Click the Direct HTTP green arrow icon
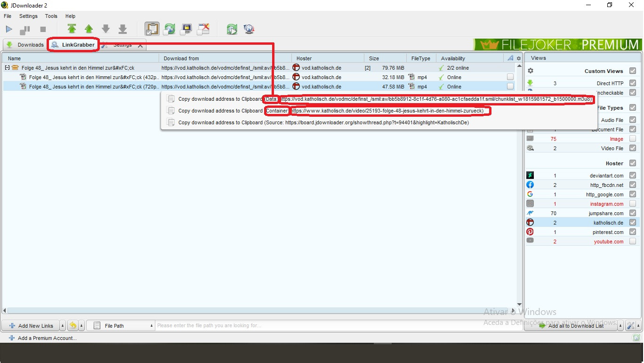 [530, 83]
